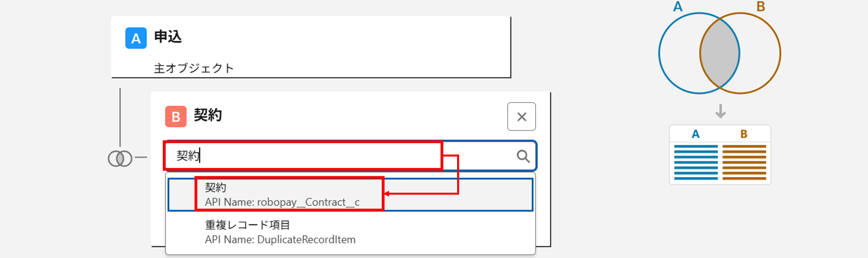Remove the B 契約 object with X button
868x258 pixels.
tap(521, 117)
